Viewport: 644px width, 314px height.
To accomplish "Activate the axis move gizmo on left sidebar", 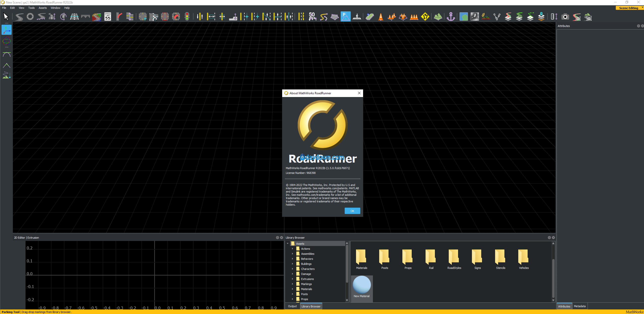I will [7, 30].
